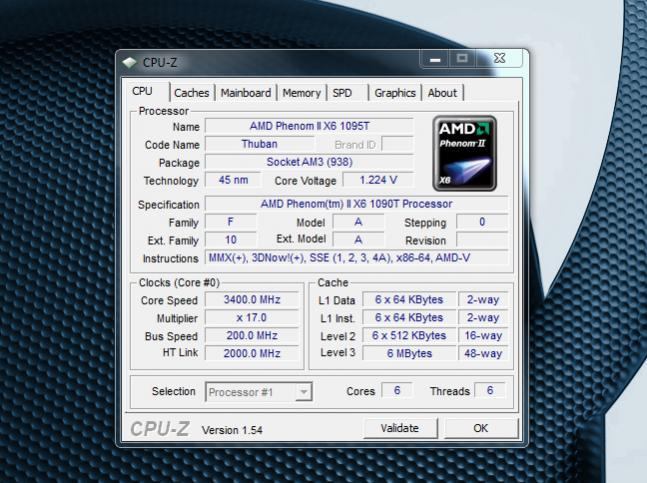Click the Threads value '6'

pos(490,390)
